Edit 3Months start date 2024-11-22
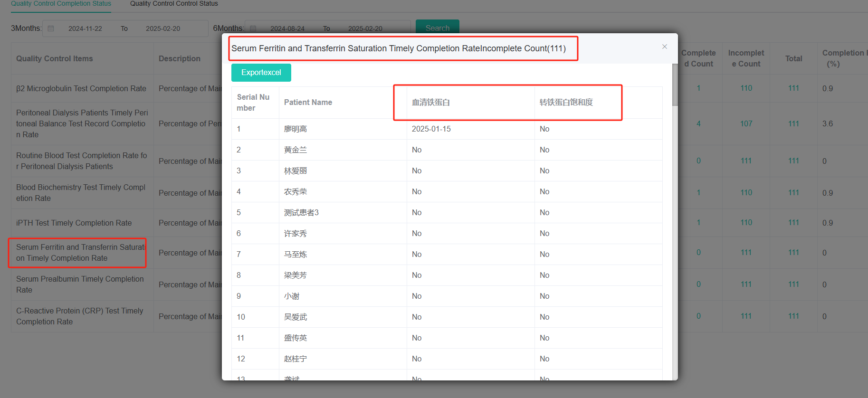Screen dimensions: 868x398 pos(85,28)
